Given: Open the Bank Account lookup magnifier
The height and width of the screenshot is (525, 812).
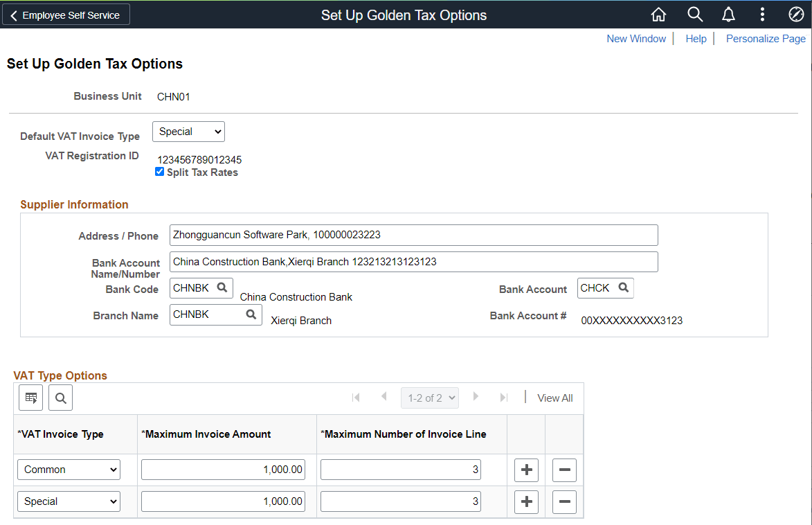Looking at the screenshot, I should click(624, 287).
